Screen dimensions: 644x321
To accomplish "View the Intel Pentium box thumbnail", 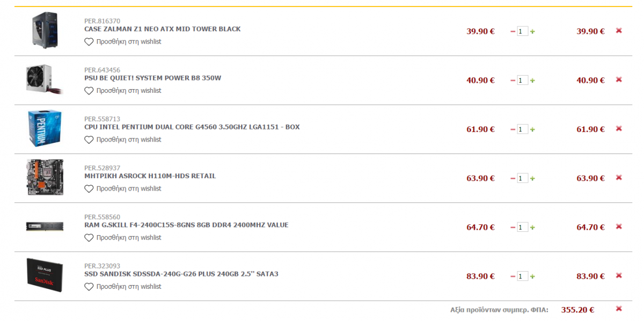I will [45, 129].
